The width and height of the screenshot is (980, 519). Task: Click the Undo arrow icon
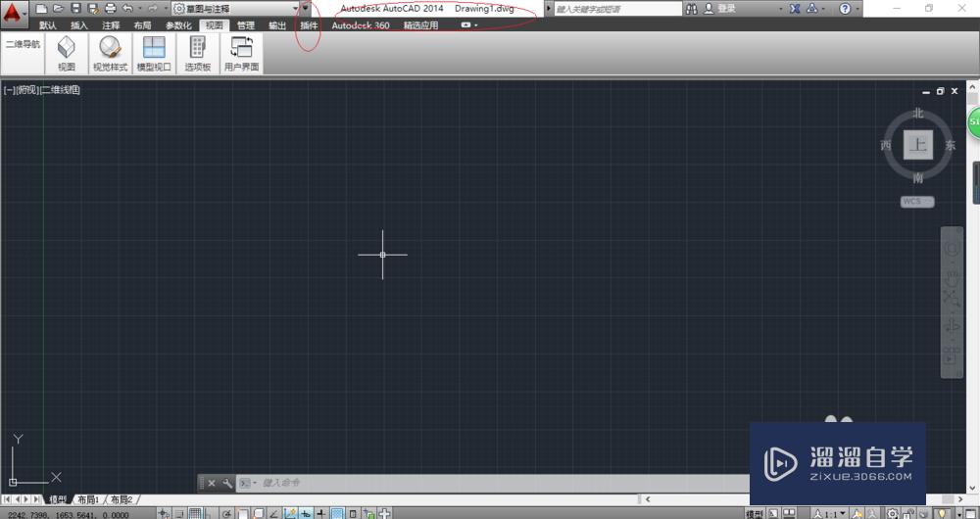pos(127,9)
